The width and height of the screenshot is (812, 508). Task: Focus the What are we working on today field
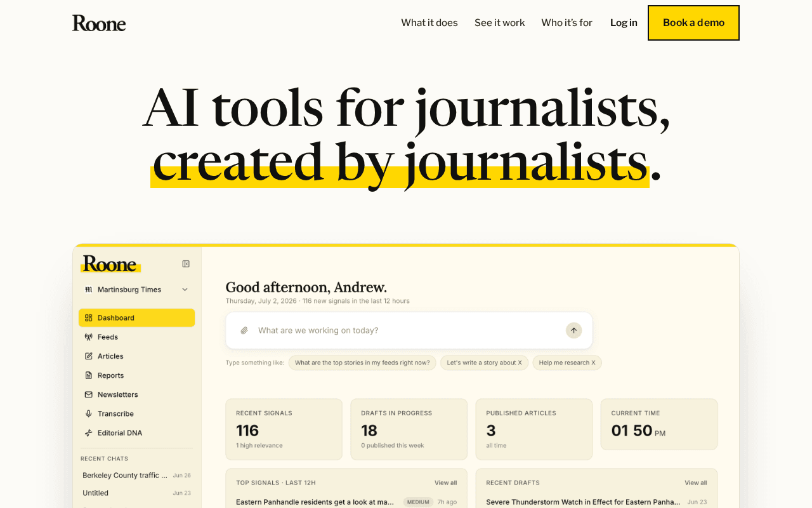click(x=409, y=330)
